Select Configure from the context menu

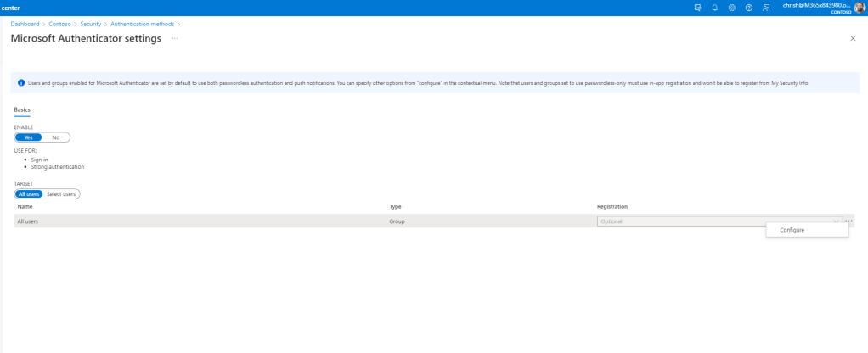pos(792,230)
